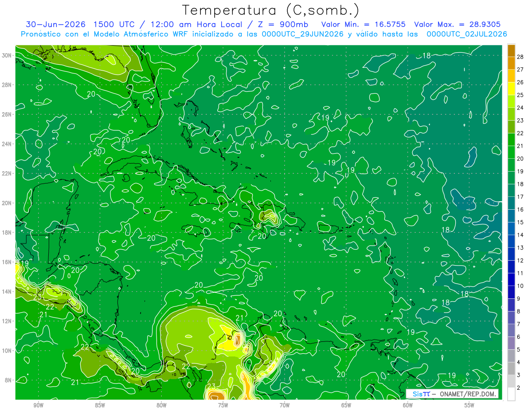Click the color-scale label "15"

tap(520, 222)
